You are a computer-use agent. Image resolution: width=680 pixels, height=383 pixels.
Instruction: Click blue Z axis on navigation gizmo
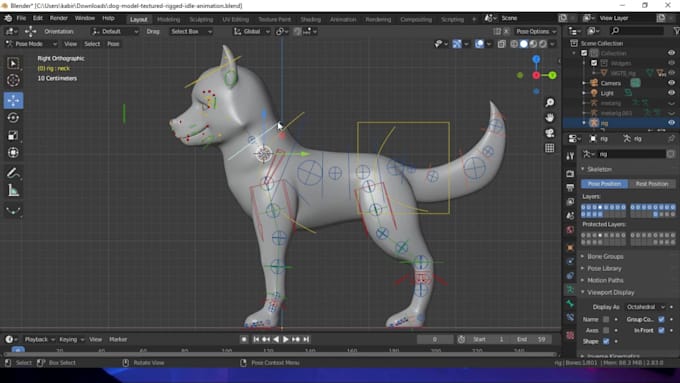pos(536,59)
